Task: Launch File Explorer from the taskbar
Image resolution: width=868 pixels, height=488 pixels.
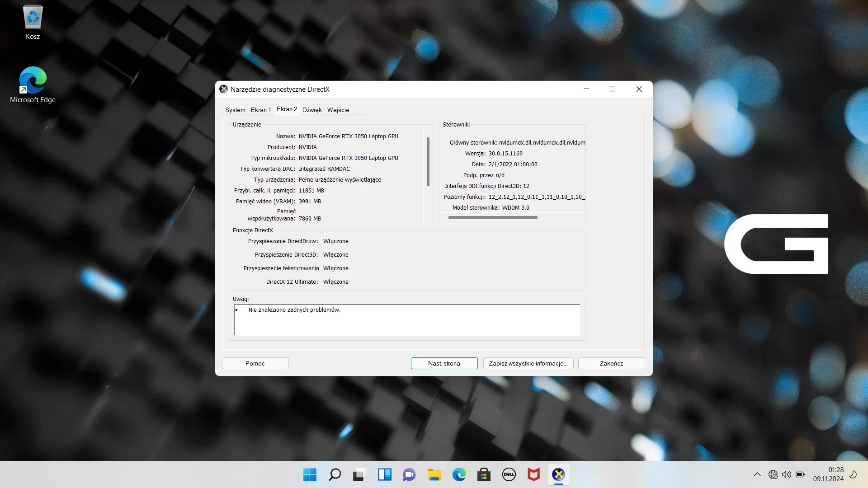Action: pos(434,475)
